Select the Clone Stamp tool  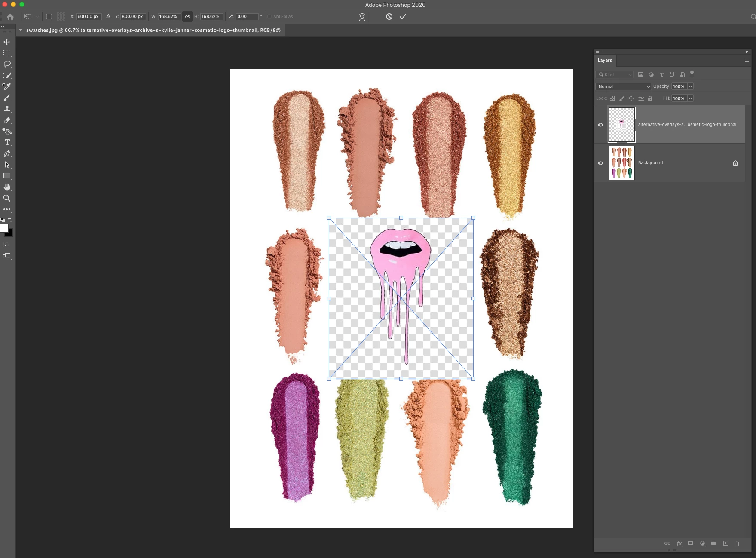(7, 109)
